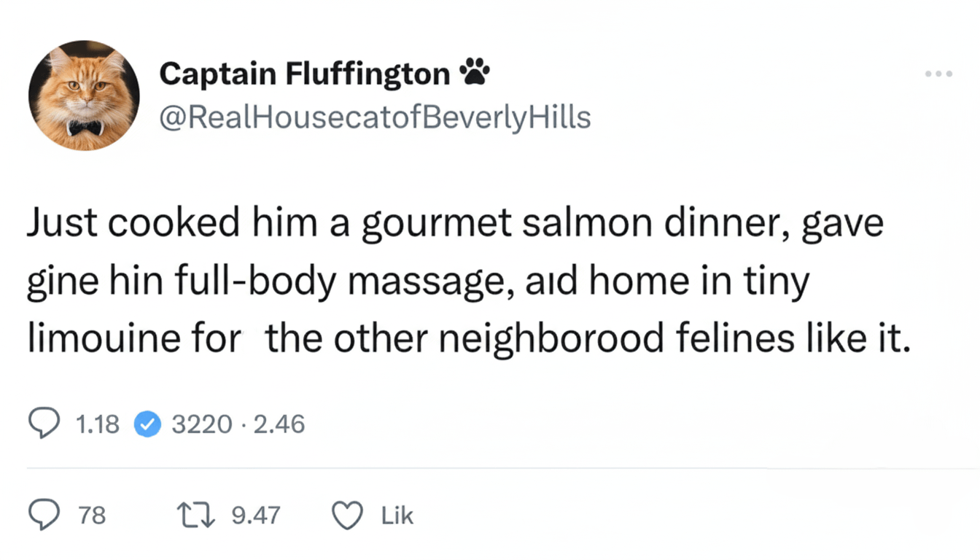The width and height of the screenshot is (980, 560).
Task: Click the 'Lik' label next to the heart
Action: coord(397,516)
